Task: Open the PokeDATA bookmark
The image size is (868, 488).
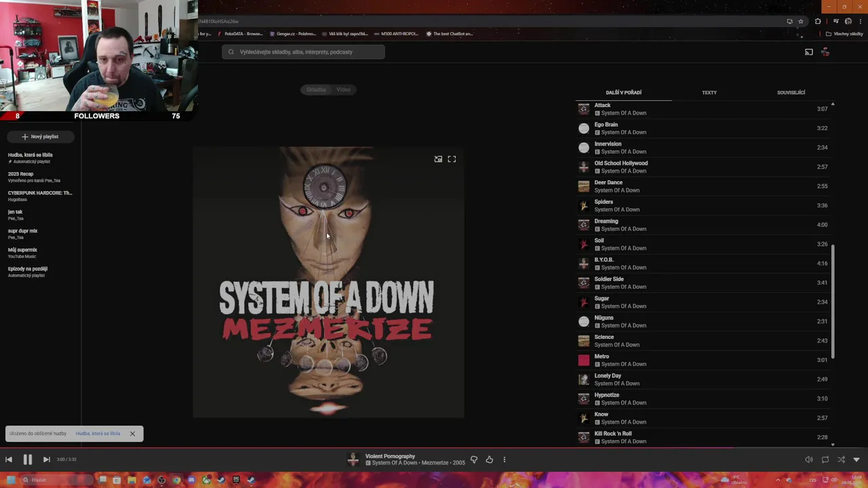Action: [239, 33]
